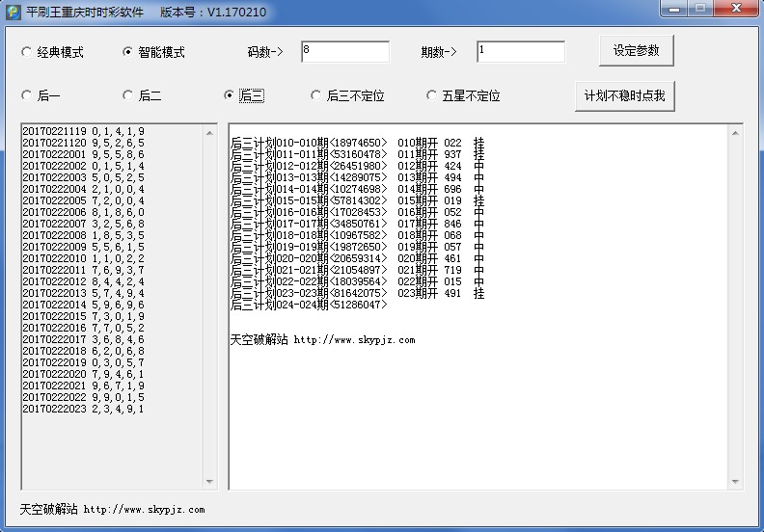This screenshot has width=764, height=532.
Task: Choose the 后二 option
Action: (x=127, y=95)
